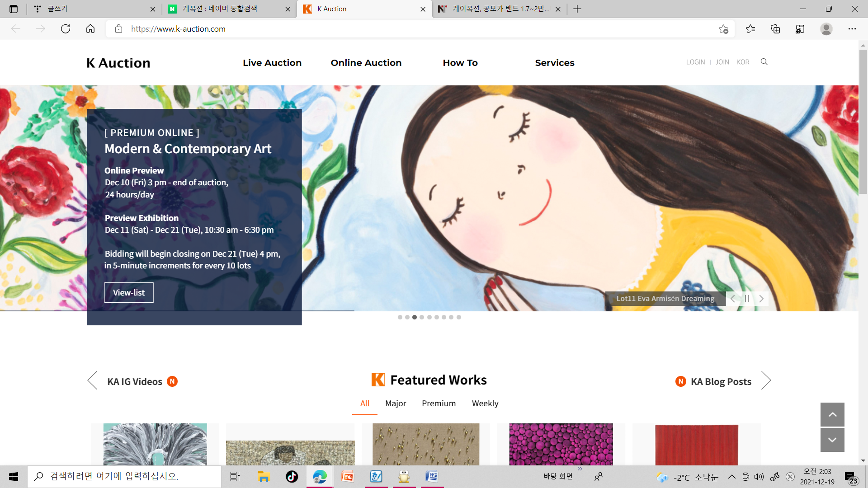Switch to the 글쓰기 browser tab
868x488 pixels.
tap(95, 9)
